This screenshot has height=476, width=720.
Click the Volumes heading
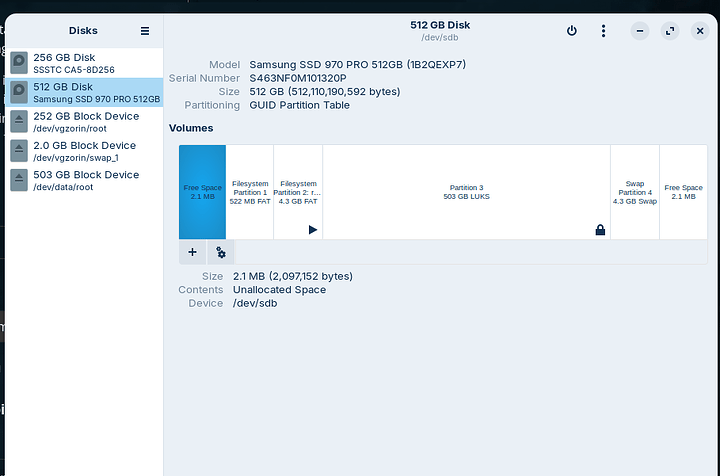pyautogui.click(x=191, y=128)
